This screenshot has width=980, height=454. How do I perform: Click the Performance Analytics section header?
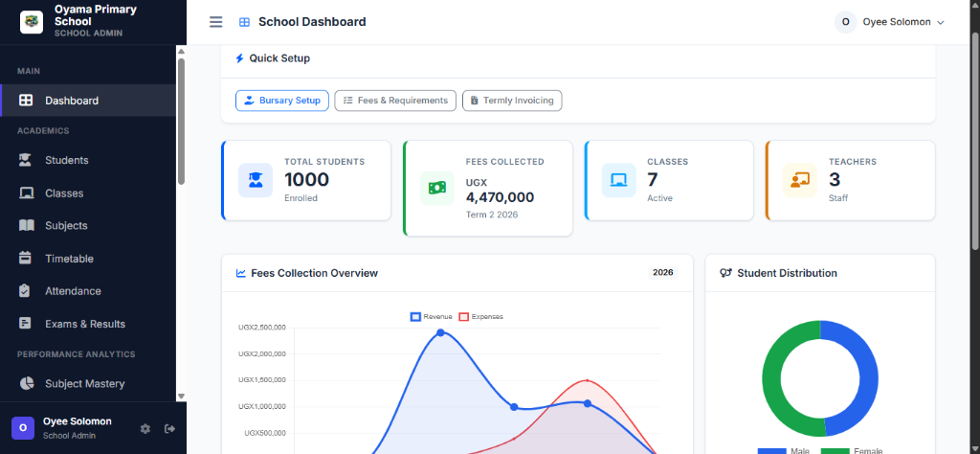pyautogui.click(x=77, y=354)
